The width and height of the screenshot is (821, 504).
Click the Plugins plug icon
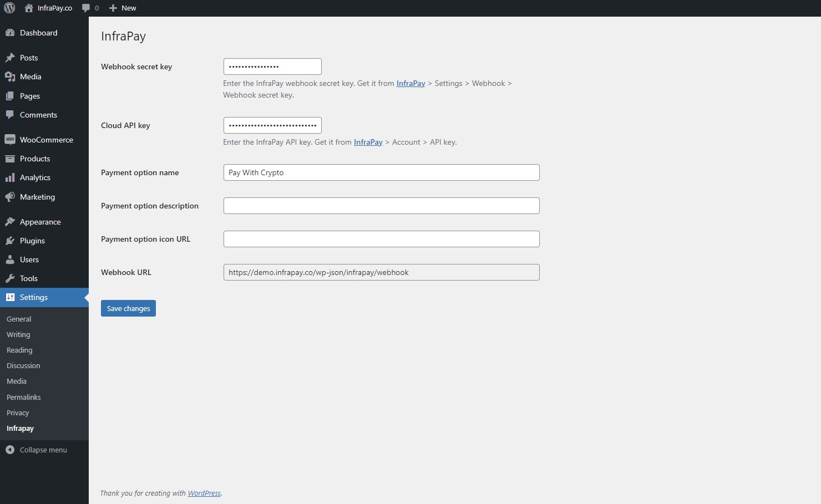10,241
